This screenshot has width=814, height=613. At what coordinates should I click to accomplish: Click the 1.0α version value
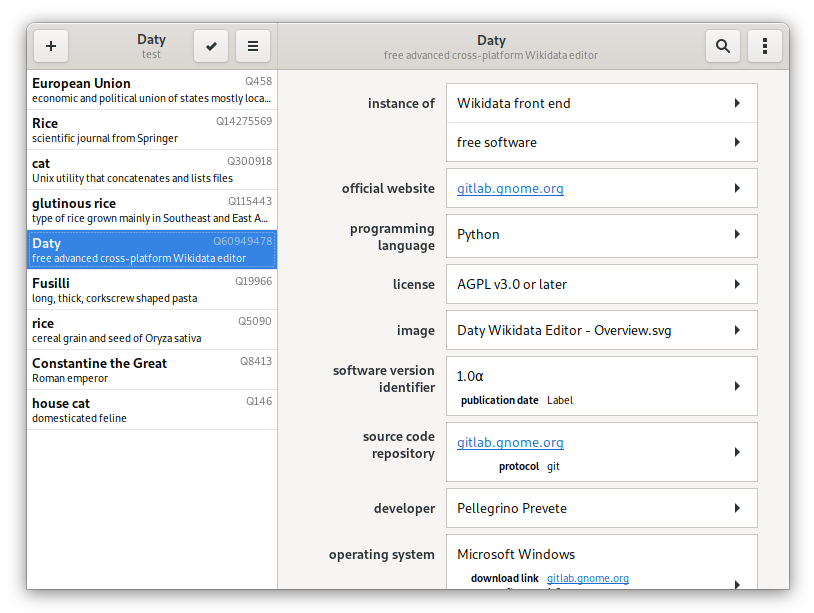point(470,376)
